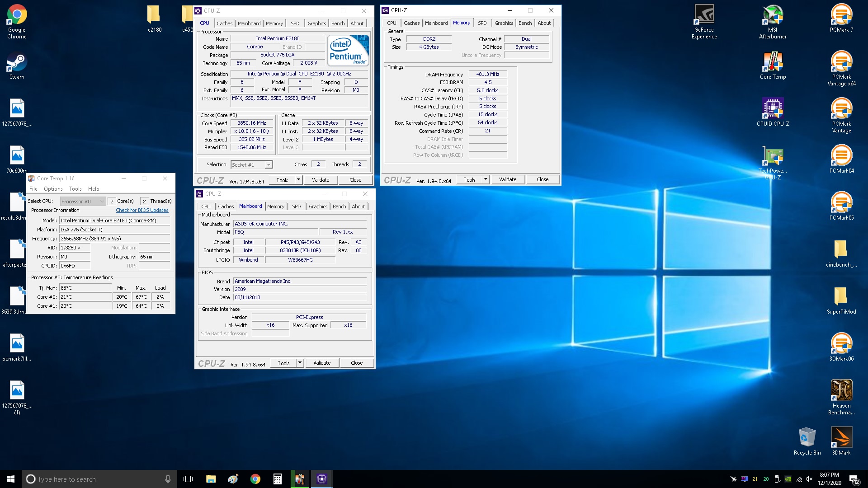Expand Tools arrow in Memory window
Image resolution: width=868 pixels, height=488 pixels.
[486, 179]
